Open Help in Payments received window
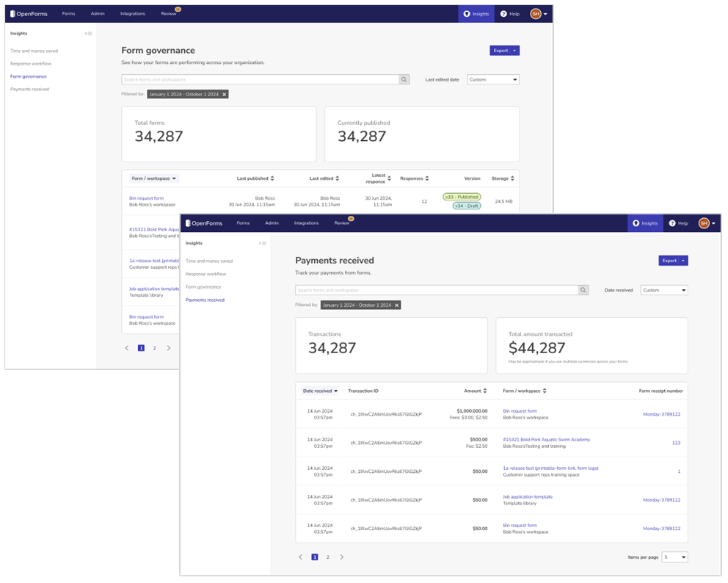 click(678, 223)
